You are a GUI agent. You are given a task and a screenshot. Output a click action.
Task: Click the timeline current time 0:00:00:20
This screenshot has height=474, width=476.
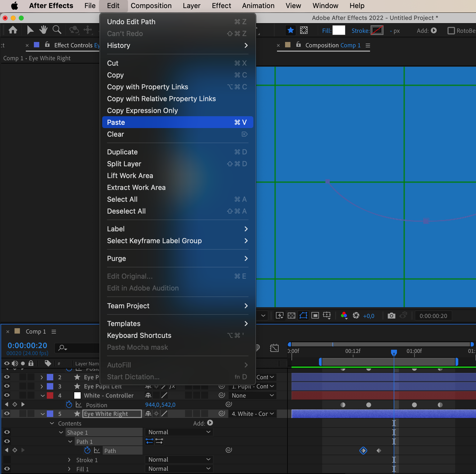(x=27, y=345)
